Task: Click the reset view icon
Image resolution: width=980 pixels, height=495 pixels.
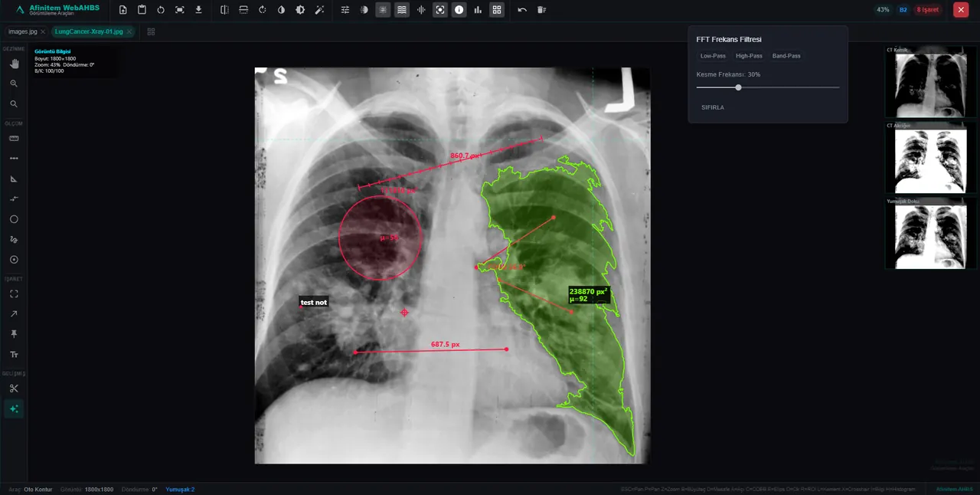Action: click(161, 10)
